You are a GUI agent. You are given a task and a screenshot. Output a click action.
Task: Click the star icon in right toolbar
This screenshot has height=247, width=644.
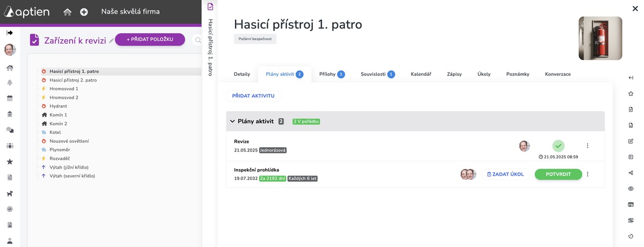(631, 93)
